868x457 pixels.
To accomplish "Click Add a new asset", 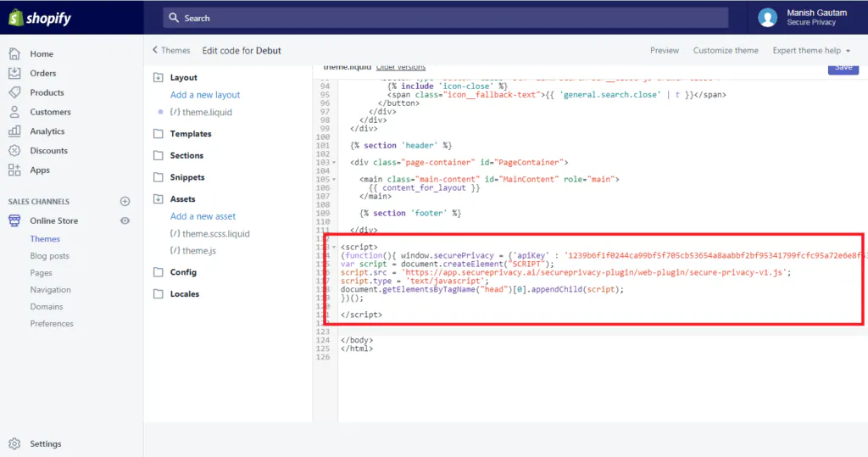I will point(203,216).
